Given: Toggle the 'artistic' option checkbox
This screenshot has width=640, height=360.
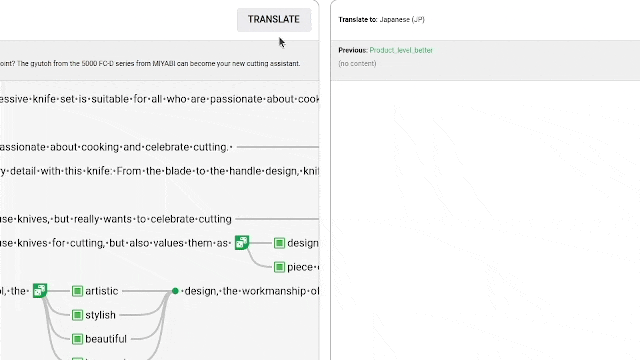Looking at the screenshot, I should pos(77,291).
